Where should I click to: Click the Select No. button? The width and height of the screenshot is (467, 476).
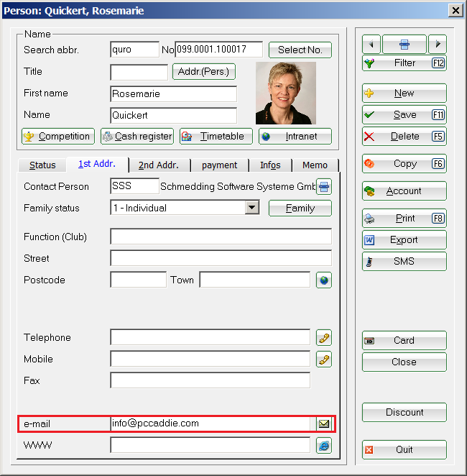coord(300,50)
